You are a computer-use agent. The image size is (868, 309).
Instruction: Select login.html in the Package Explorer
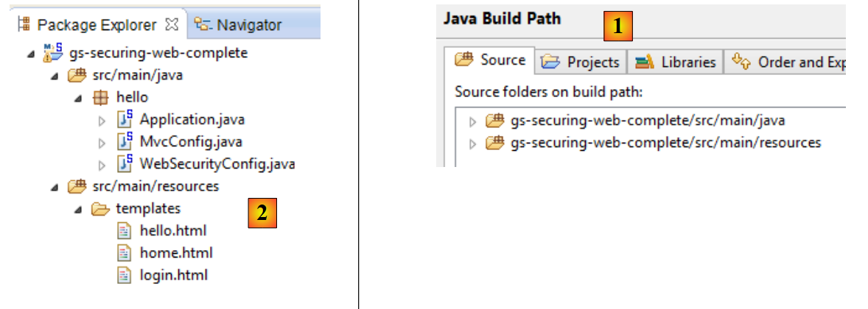173,275
